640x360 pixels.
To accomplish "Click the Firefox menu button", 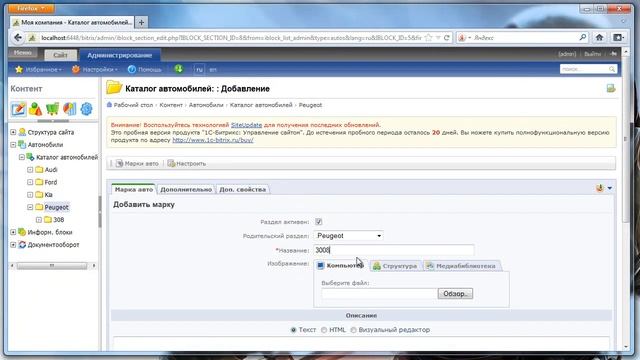I will click(x=31, y=8).
